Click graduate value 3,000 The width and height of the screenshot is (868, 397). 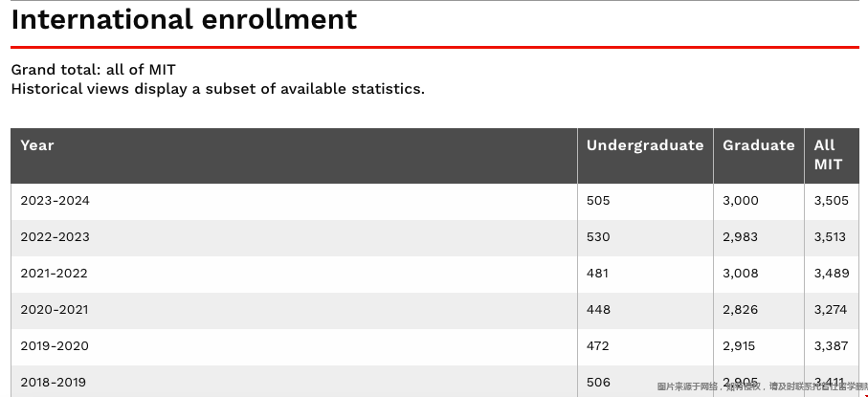(740, 201)
